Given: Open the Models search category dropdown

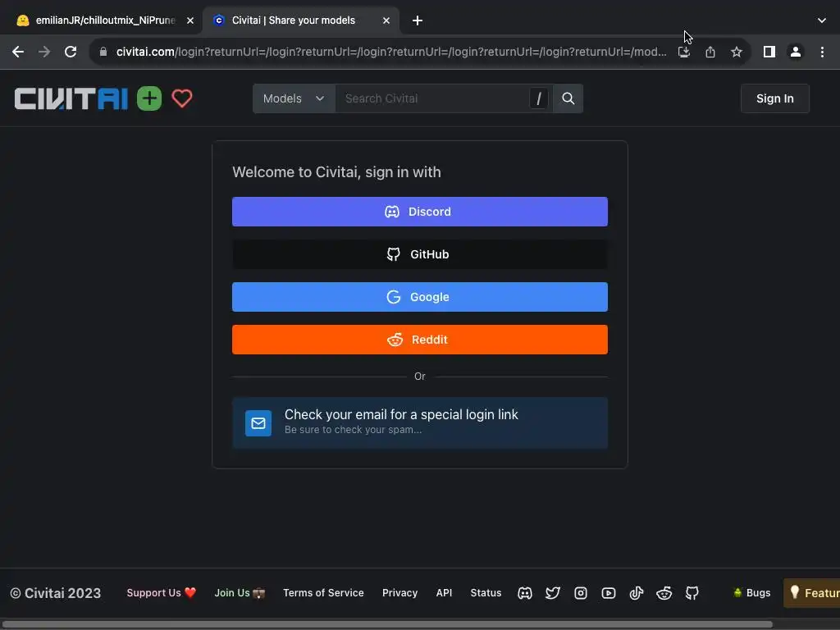Looking at the screenshot, I should click(x=294, y=98).
